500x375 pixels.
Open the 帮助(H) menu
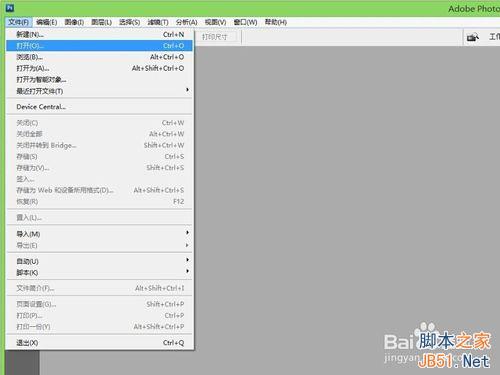coord(276,22)
